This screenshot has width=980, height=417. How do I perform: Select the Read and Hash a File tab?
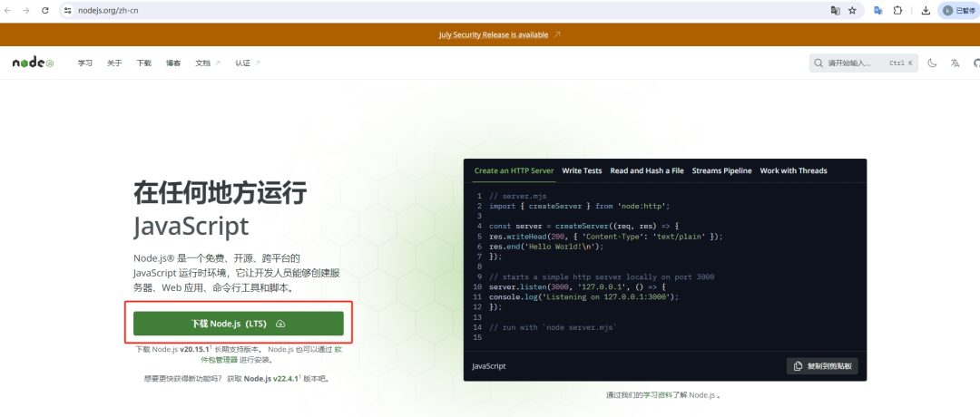[647, 170]
